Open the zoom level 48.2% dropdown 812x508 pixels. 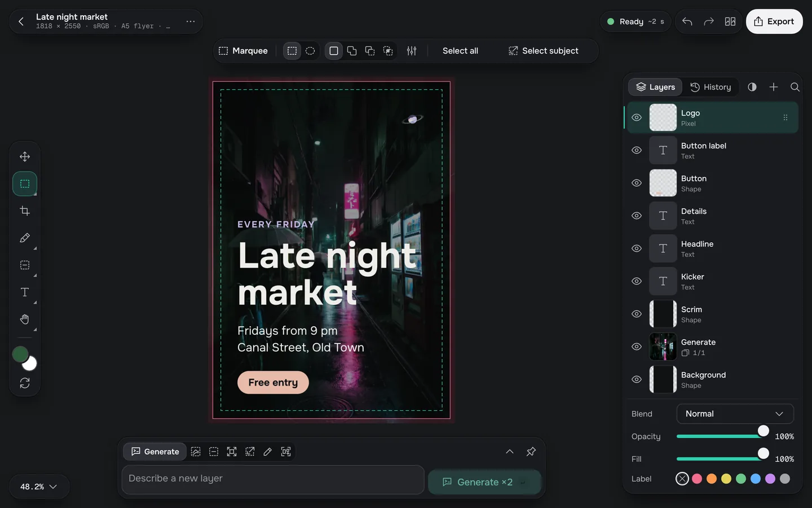pos(39,487)
